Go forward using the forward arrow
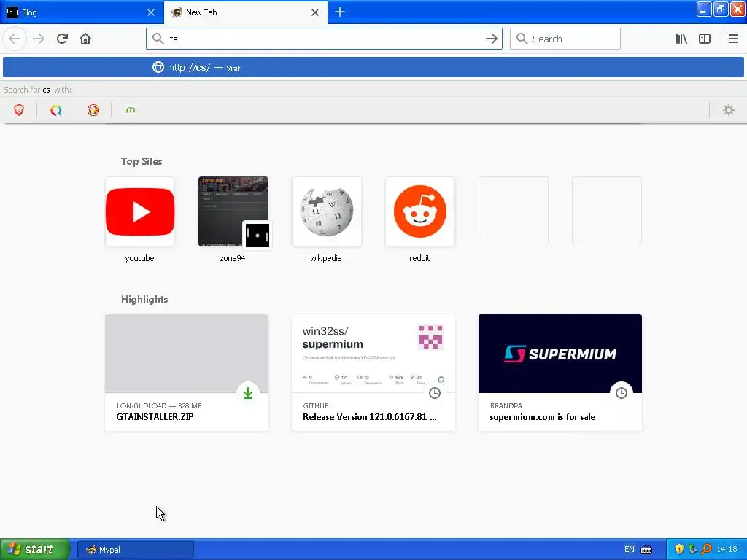Viewport: 747px width, 560px height. tap(39, 39)
